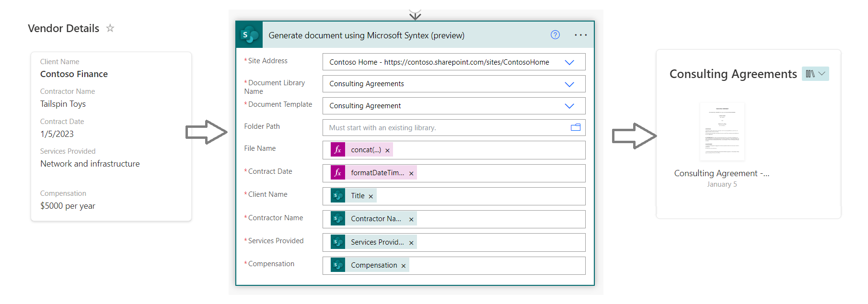
Task: Click the SharePoint Syntex action icon
Action: 249,35
